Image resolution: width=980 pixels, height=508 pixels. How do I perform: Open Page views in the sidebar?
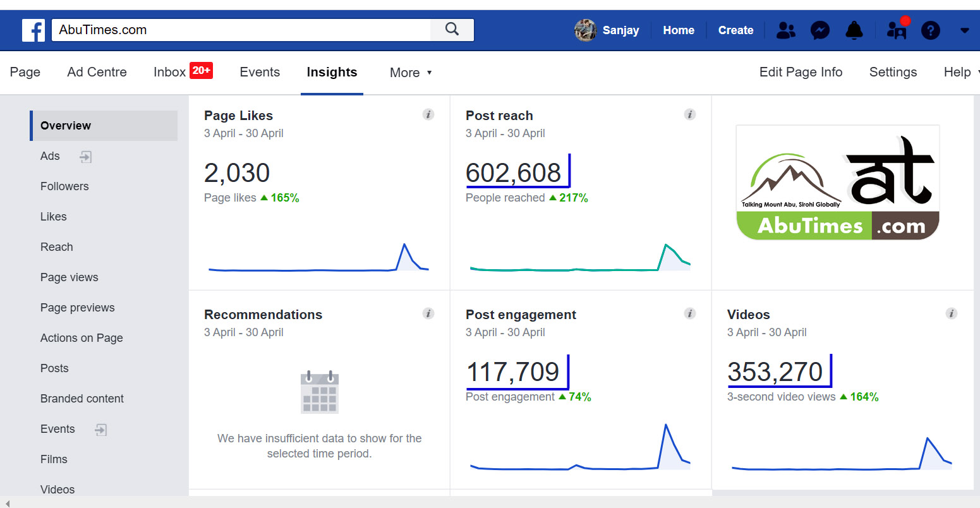(x=70, y=277)
